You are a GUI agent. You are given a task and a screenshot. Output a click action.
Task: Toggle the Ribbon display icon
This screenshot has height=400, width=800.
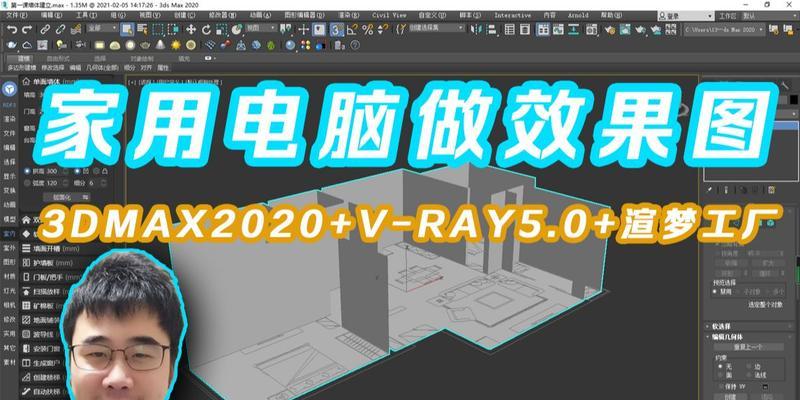point(543,30)
